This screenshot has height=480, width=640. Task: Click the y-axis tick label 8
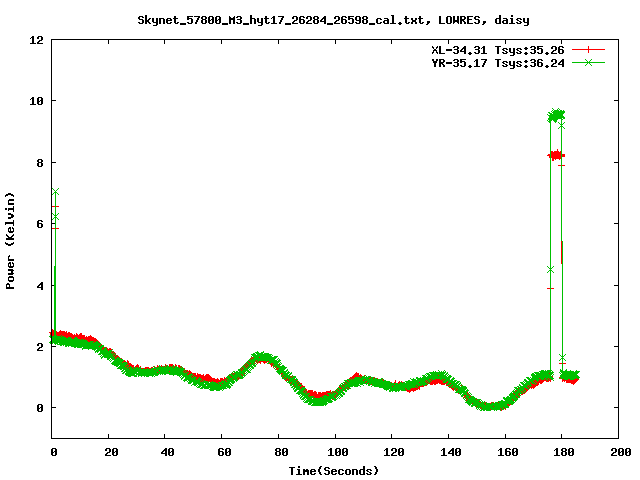pos(40,163)
